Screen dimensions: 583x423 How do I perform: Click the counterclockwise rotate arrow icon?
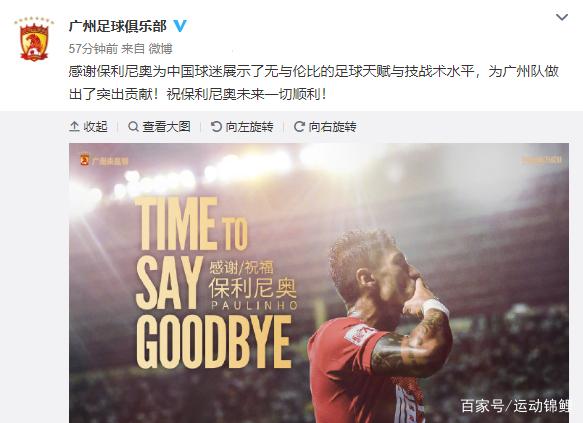click(216, 127)
